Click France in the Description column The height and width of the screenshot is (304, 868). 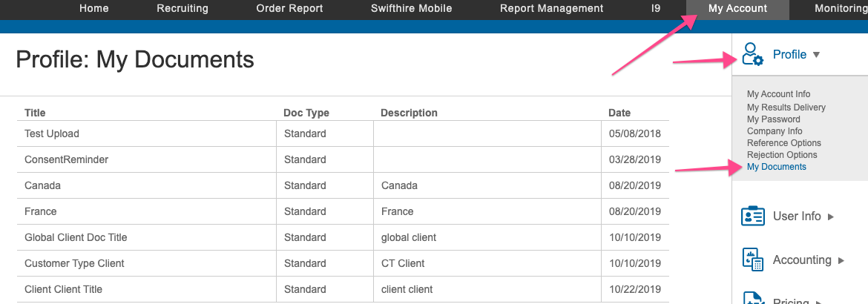point(398,211)
